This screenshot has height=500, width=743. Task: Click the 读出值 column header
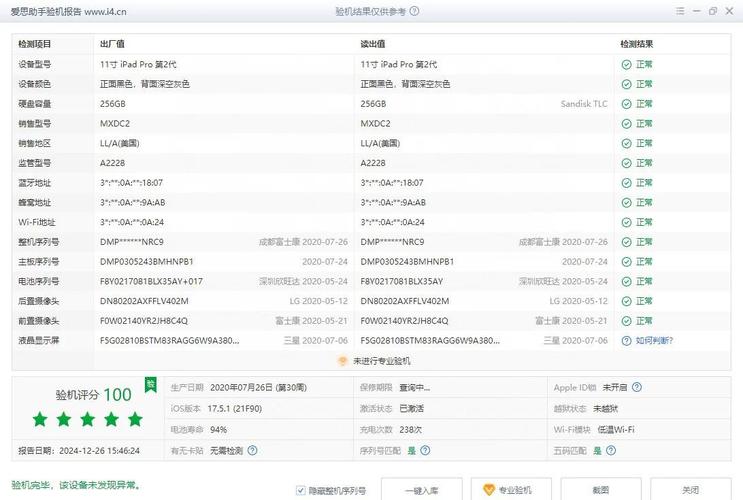(x=372, y=44)
